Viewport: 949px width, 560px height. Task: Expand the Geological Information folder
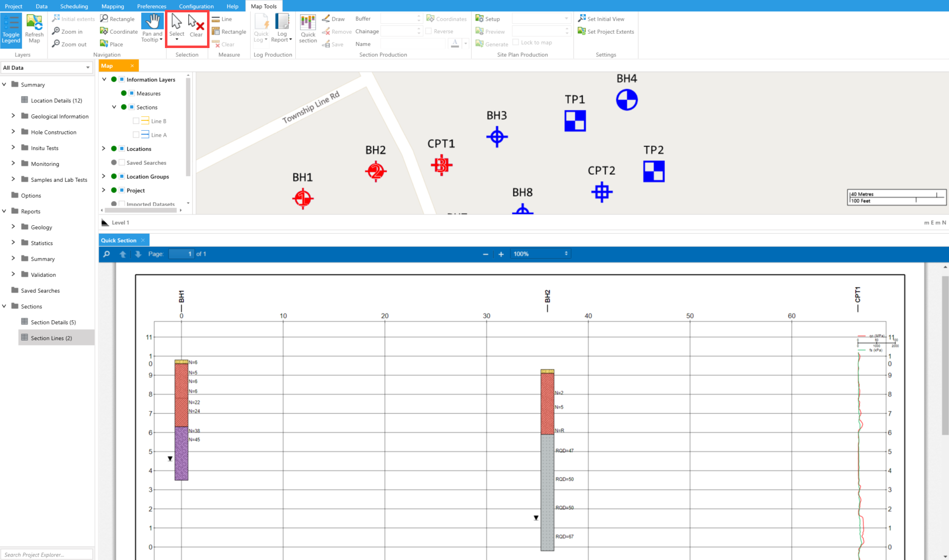(13, 116)
